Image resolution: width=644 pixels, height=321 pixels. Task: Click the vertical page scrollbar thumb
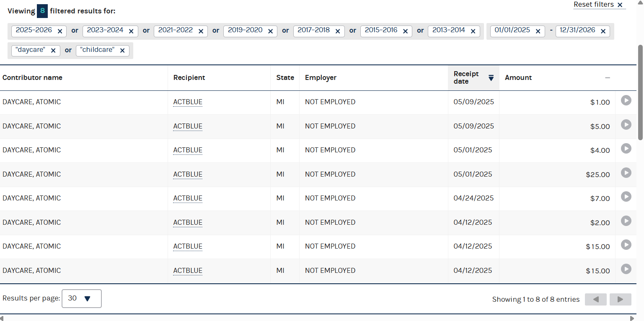pyautogui.click(x=640, y=92)
